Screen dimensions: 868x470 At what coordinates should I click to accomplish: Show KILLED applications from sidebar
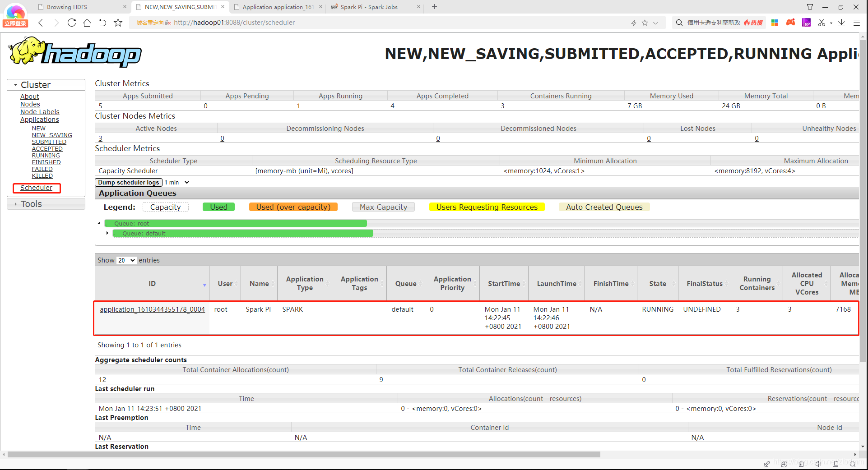[x=42, y=176]
